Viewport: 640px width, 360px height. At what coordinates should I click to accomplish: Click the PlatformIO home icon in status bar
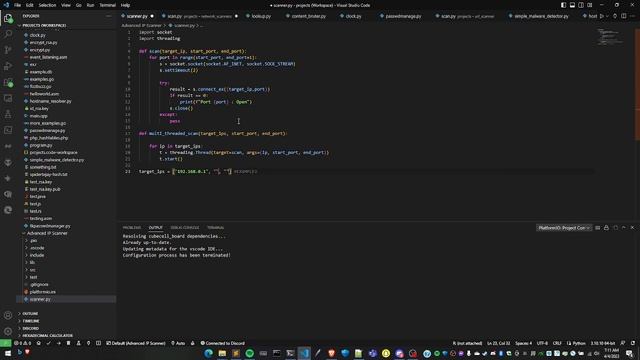(39, 343)
